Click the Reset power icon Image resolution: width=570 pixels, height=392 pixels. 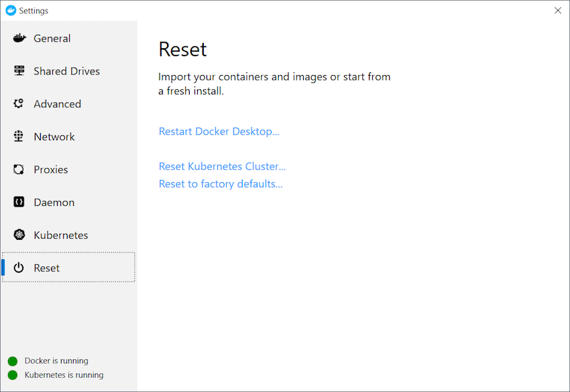[x=19, y=268]
